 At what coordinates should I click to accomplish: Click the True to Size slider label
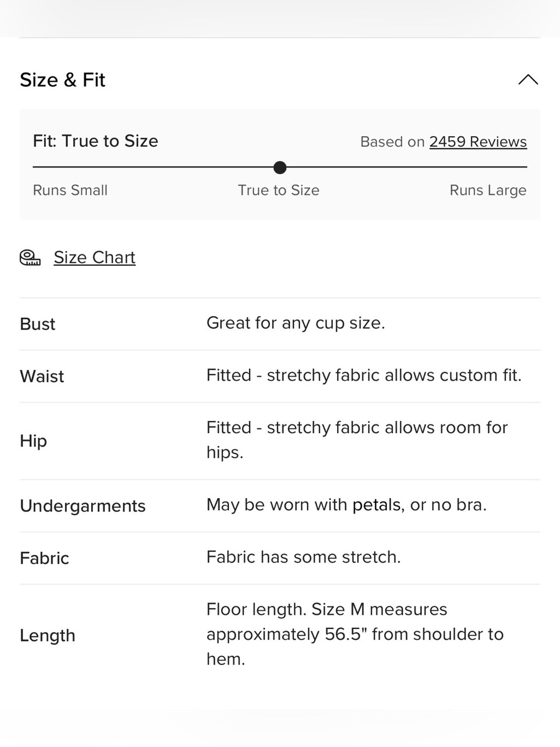pyautogui.click(x=278, y=190)
